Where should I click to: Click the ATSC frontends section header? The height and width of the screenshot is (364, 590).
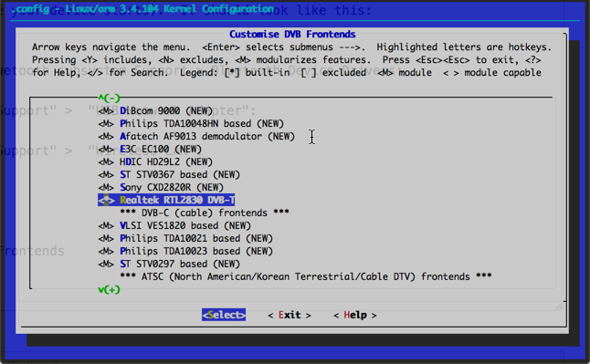click(x=306, y=276)
